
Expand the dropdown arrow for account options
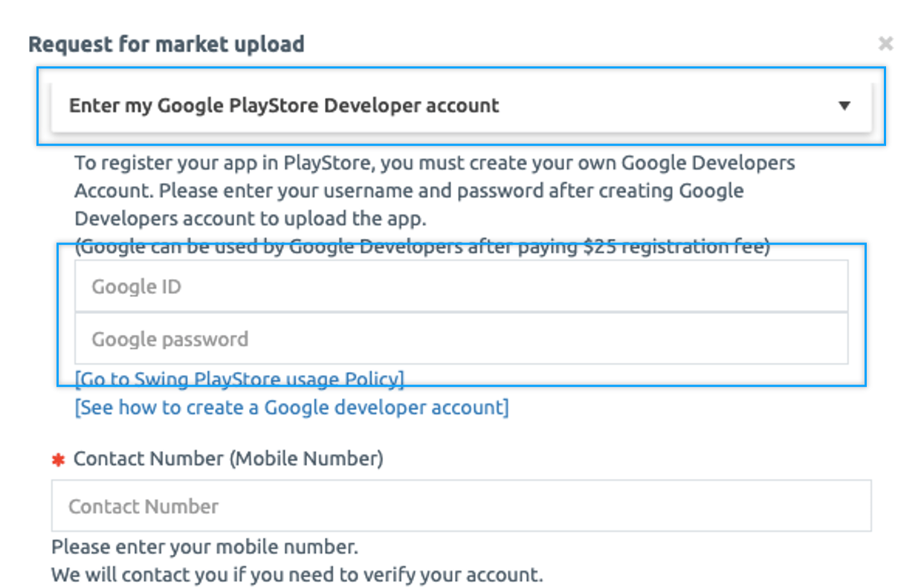[x=844, y=106]
